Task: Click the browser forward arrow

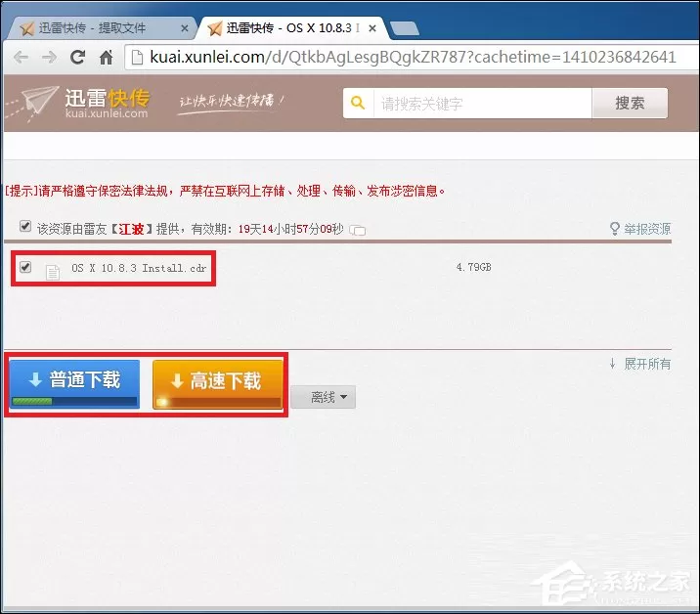Action: [x=49, y=57]
